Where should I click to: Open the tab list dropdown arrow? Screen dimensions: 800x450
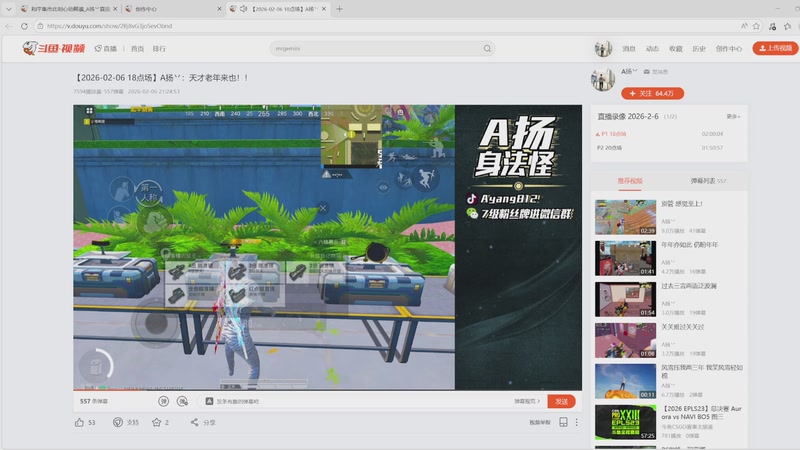[x=9, y=9]
